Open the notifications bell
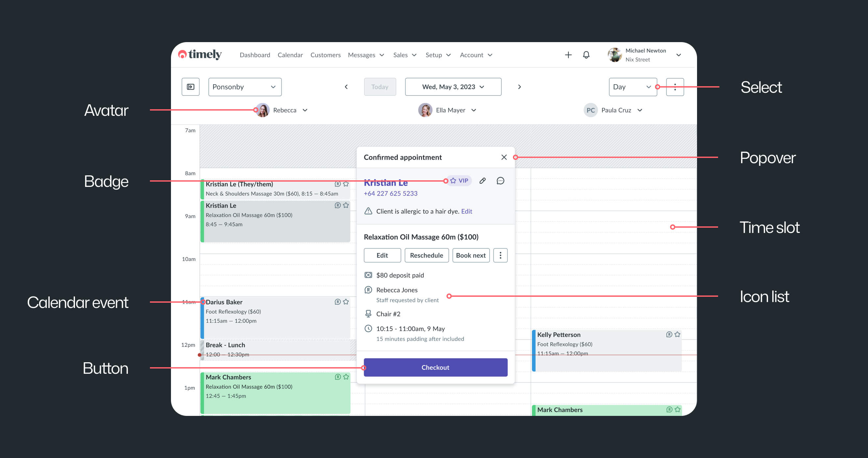 [x=586, y=55]
